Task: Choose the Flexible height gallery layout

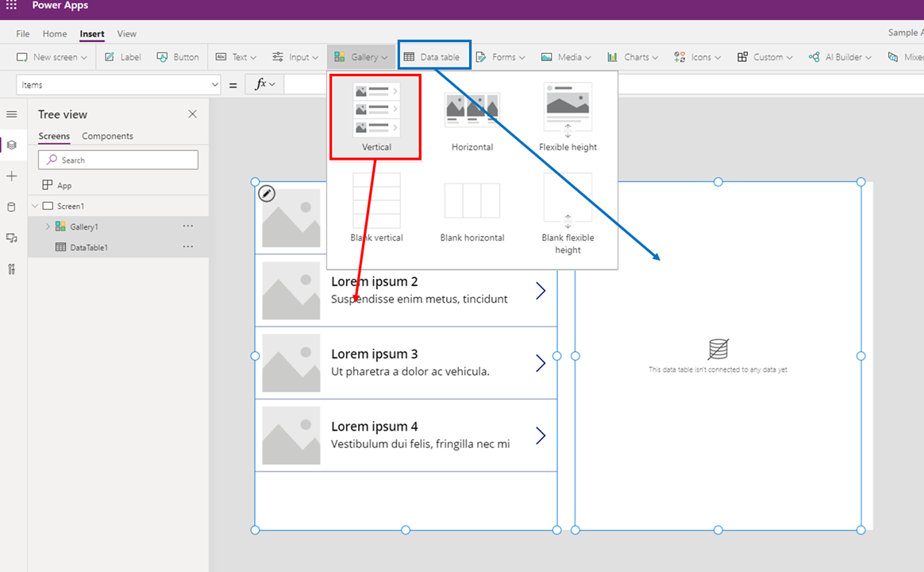Action: point(568,117)
